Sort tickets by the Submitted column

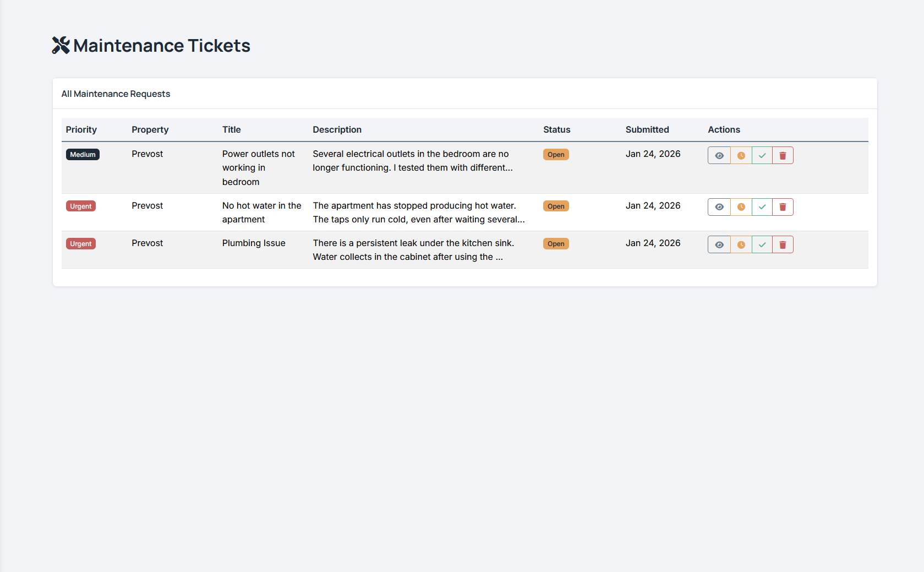(x=647, y=129)
